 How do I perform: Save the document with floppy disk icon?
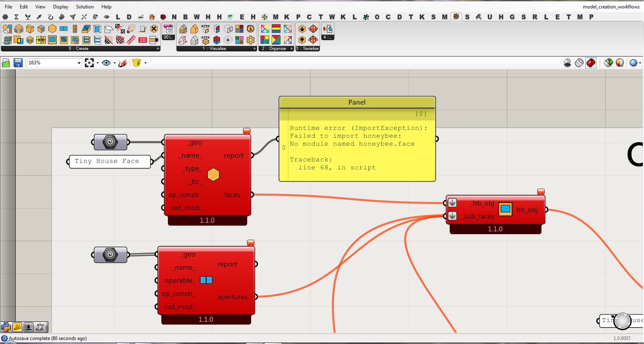(x=18, y=63)
